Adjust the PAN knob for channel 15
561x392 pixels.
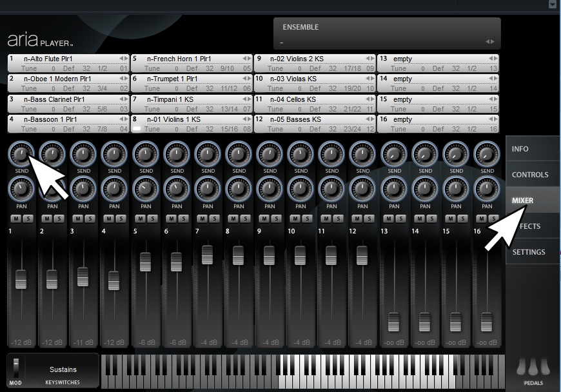[x=455, y=189]
